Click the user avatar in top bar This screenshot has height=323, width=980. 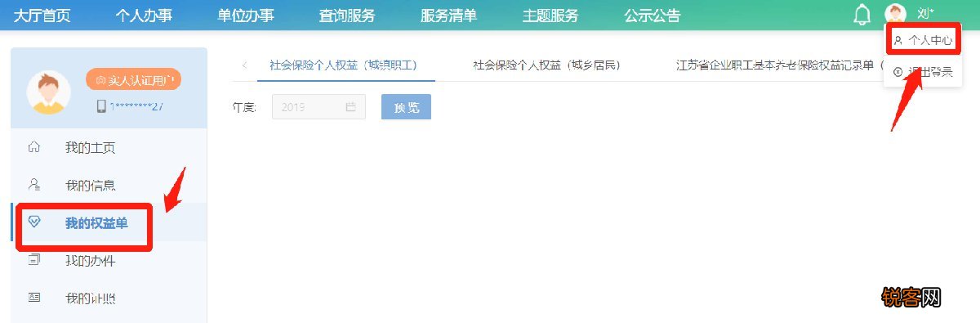(x=896, y=15)
